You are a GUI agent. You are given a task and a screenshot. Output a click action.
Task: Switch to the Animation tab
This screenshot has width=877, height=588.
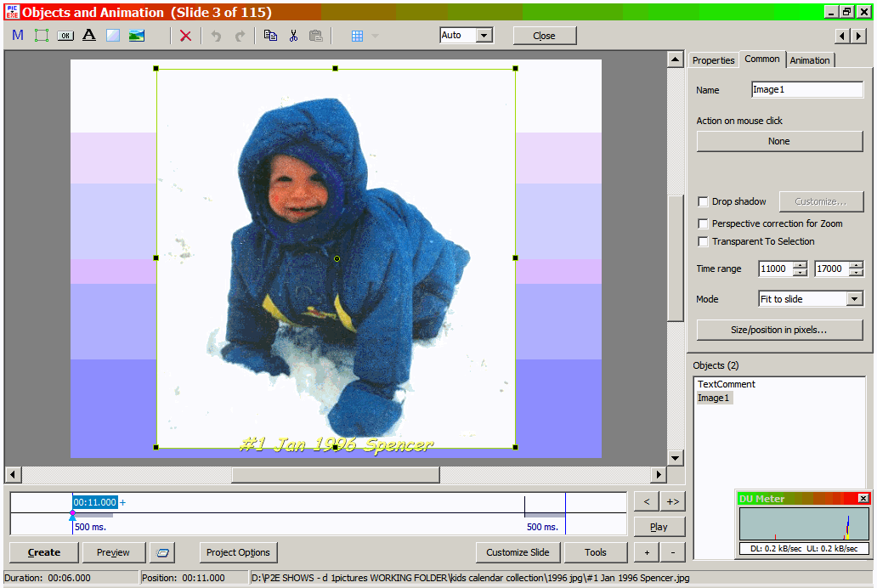coord(809,59)
